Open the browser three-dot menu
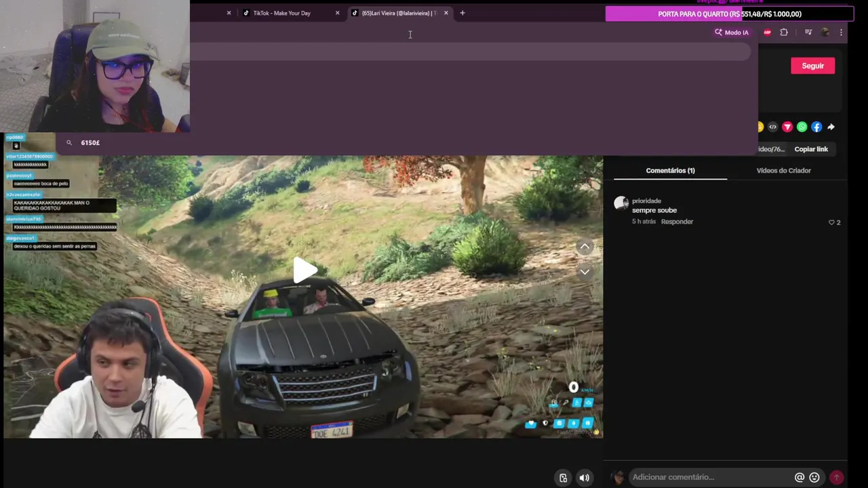The width and height of the screenshot is (868, 488). pos(841,33)
